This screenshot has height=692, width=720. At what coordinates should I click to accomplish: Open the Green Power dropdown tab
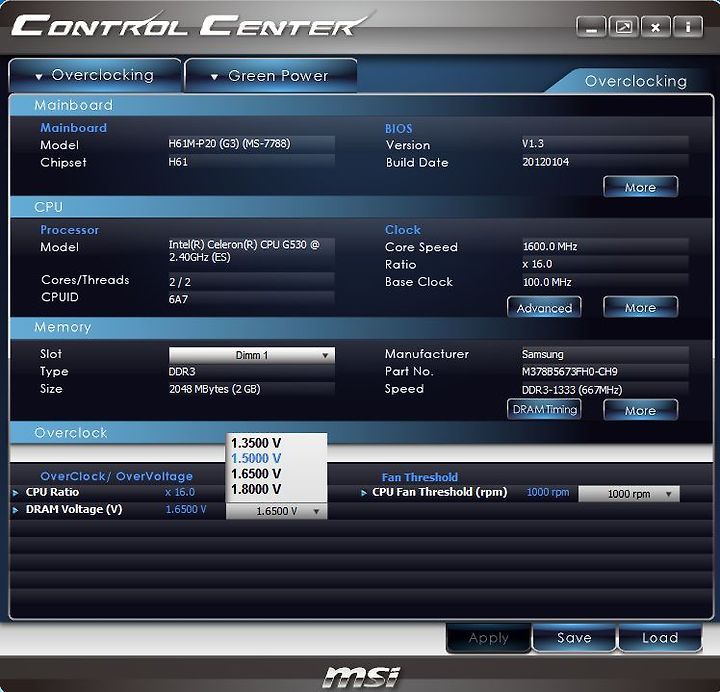(271, 76)
